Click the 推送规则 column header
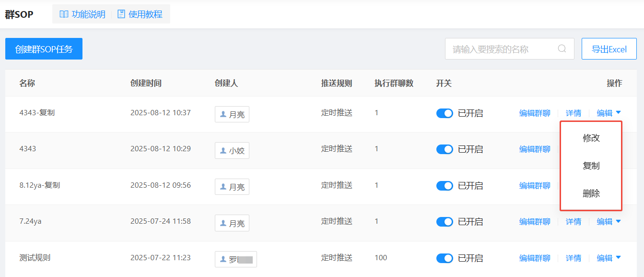This screenshot has height=277, width=644. [337, 83]
